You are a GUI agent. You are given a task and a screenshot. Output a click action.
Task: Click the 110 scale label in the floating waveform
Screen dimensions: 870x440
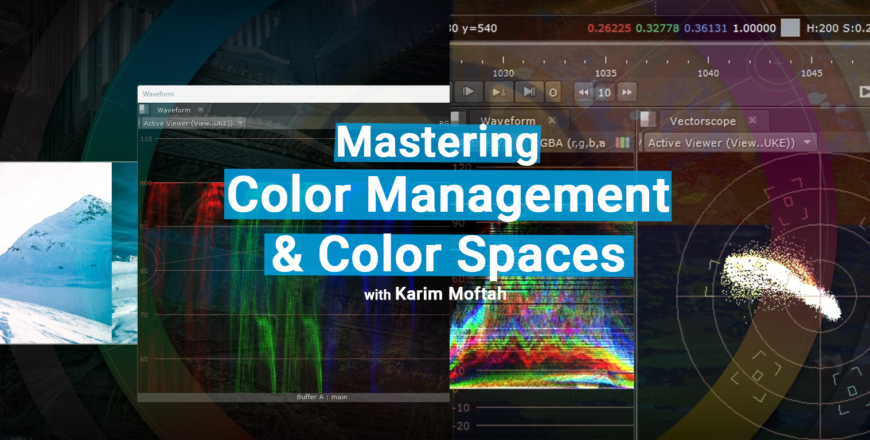pos(146,139)
